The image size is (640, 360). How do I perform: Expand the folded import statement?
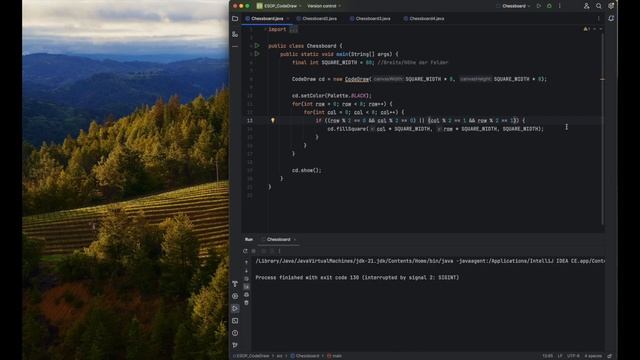(x=293, y=29)
